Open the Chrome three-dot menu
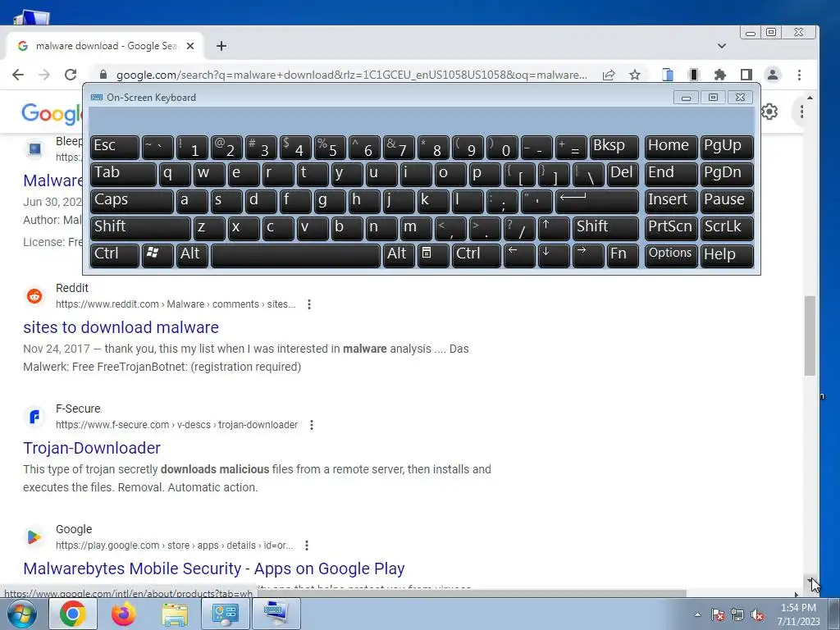 [x=799, y=75]
